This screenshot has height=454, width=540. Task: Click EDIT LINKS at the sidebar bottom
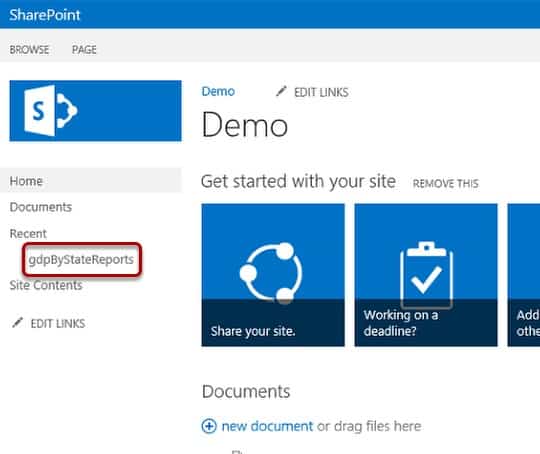click(58, 323)
